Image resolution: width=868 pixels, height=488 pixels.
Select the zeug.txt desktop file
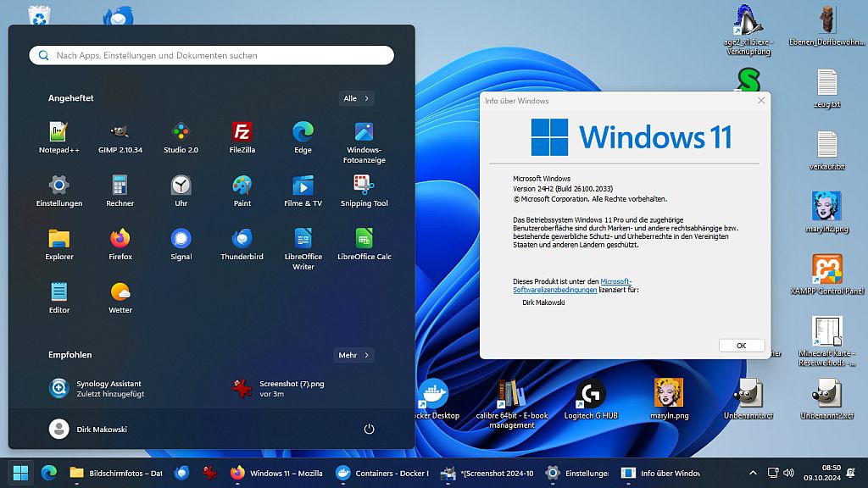click(x=827, y=88)
